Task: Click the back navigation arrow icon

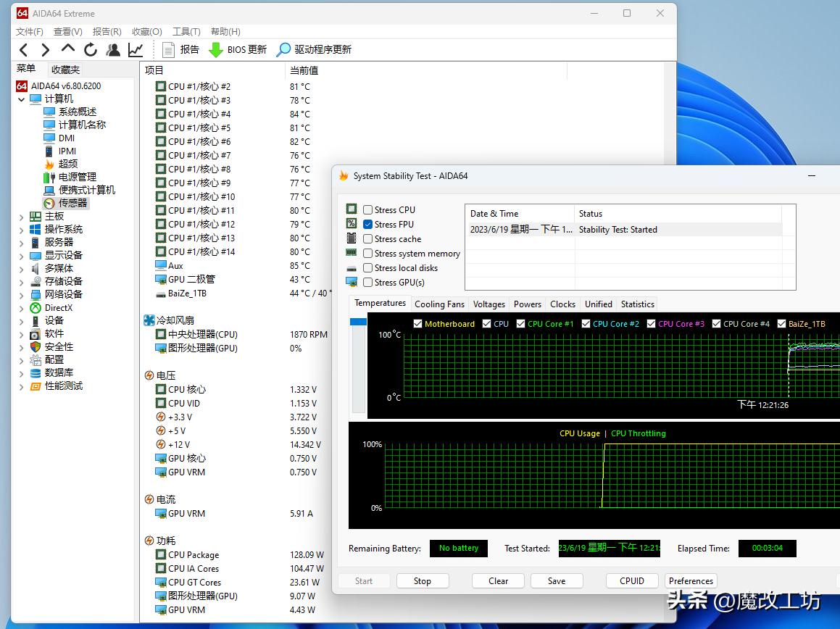Action: click(x=24, y=50)
